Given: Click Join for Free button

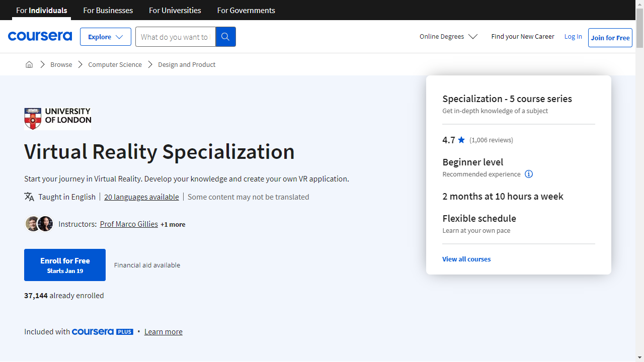Looking at the screenshot, I should pyautogui.click(x=610, y=38).
